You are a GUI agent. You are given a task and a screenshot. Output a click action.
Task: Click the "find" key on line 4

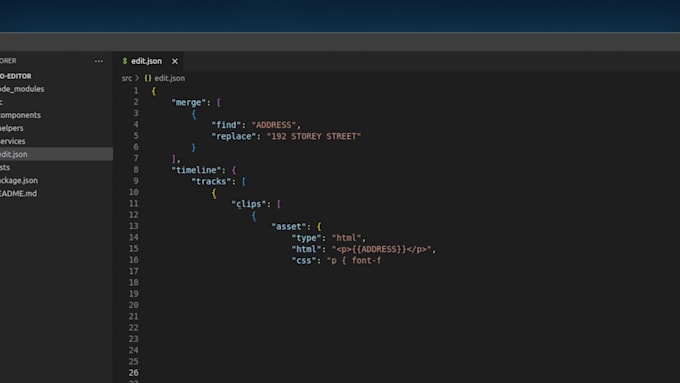tap(226, 125)
